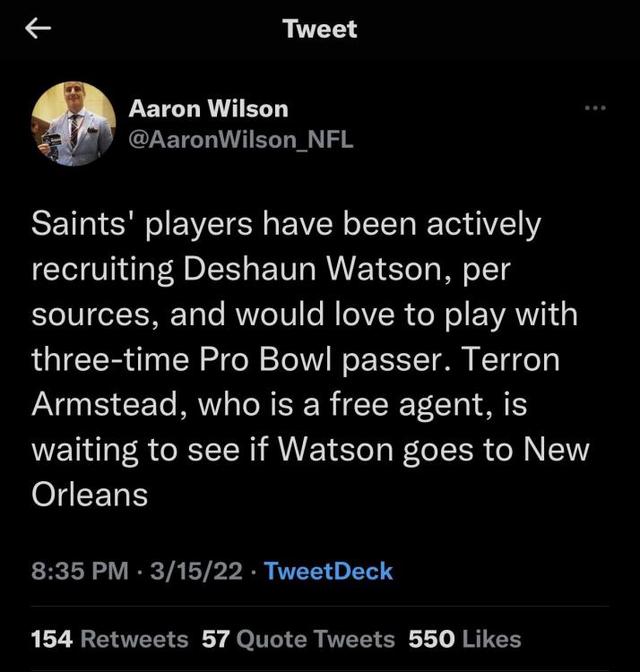Screen dimensions: 640x672
Task: Click the 8:35 PM timestamp
Action: 80,571
